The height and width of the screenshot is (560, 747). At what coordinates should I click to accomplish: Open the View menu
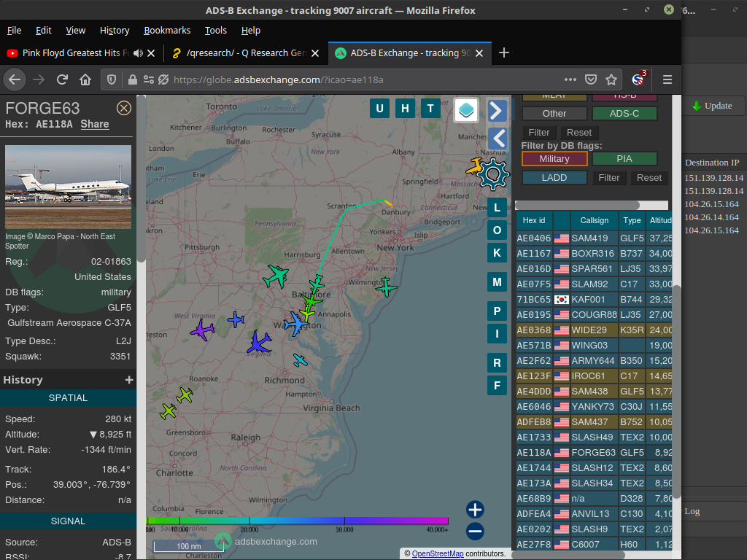click(75, 31)
